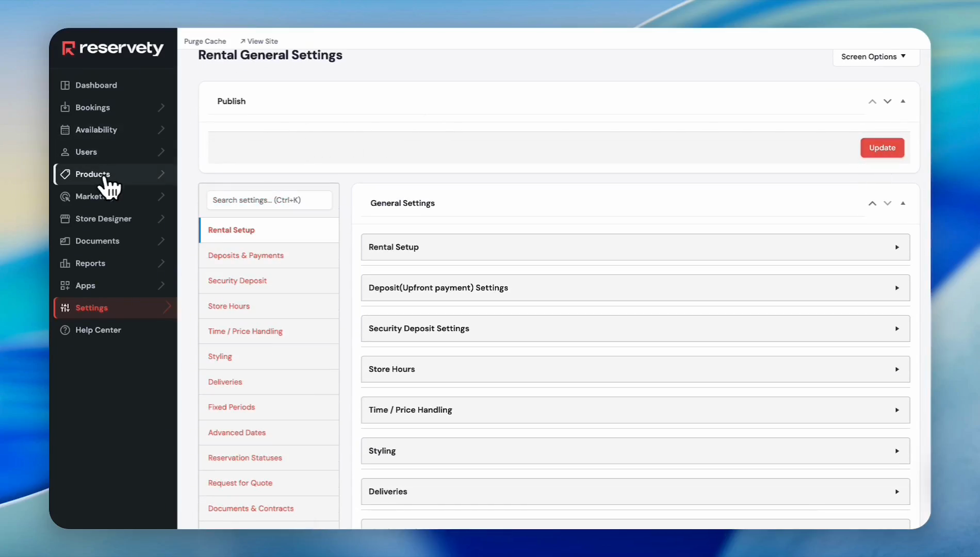Toggle the Publish panel collapse triangle
This screenshot has height=557, width=980.
tap(903, 101)
